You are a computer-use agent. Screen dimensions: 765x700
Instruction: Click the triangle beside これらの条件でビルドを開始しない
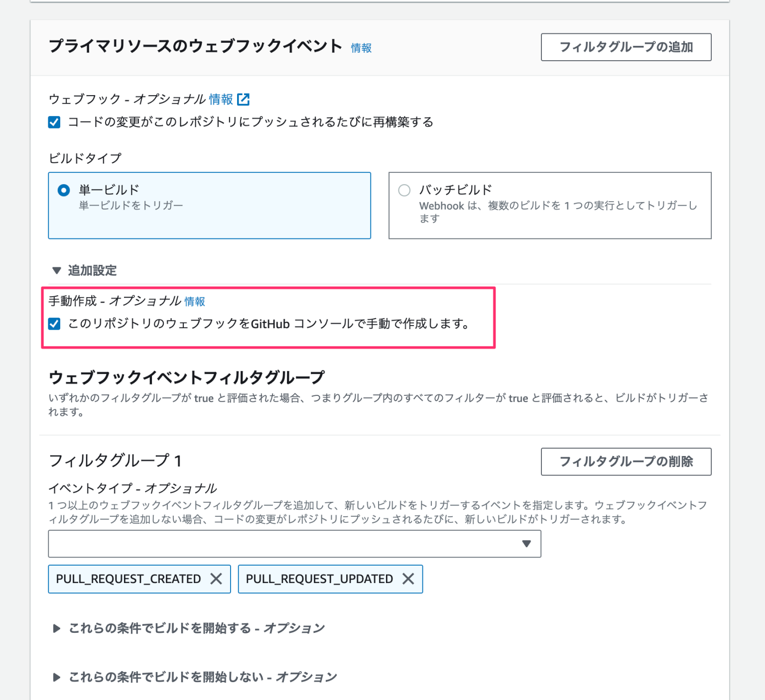(x=56, y=677)
